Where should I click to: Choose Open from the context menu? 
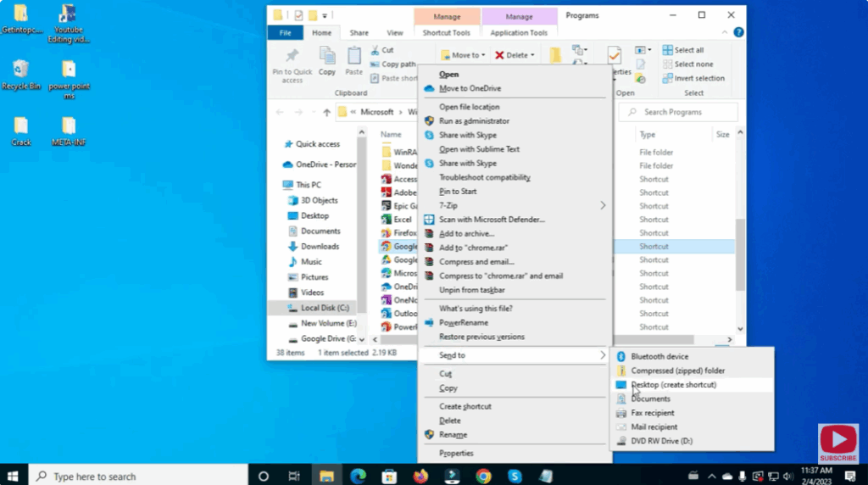[x=449, y=74]
